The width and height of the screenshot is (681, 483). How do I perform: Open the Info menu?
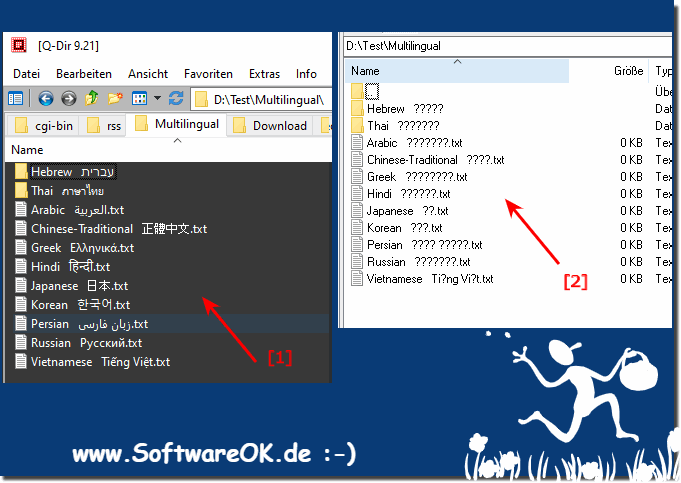pos(306,74)
